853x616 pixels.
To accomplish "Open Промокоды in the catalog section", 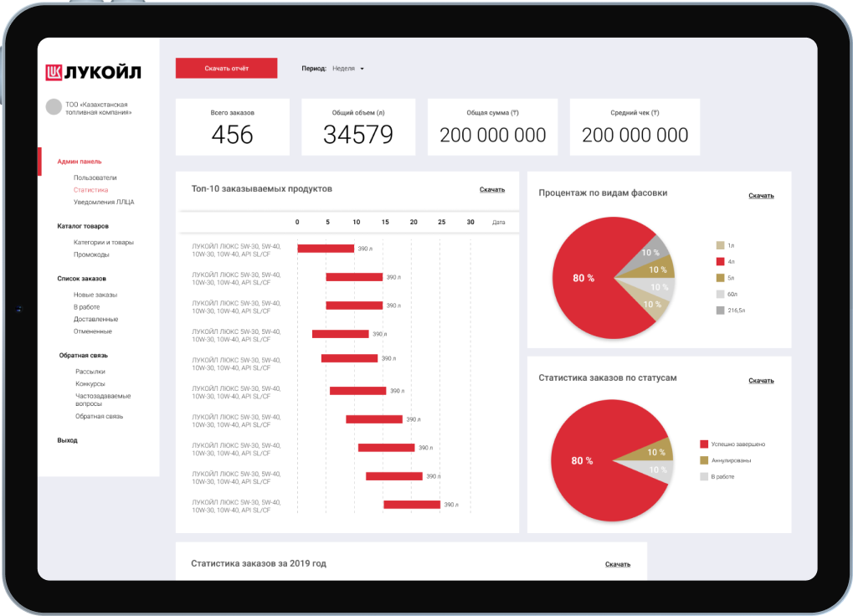I will (91, 254).
